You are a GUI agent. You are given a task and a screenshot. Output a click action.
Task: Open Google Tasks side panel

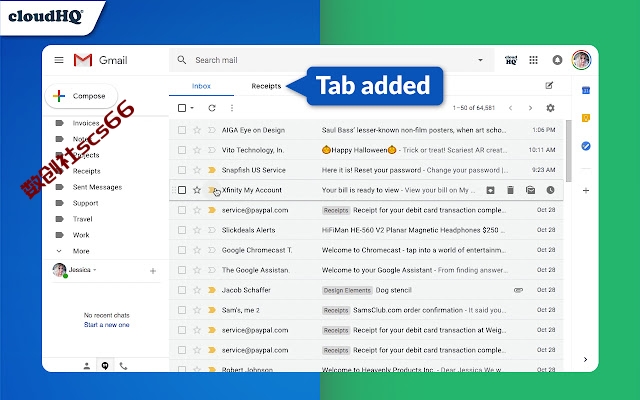586,146
